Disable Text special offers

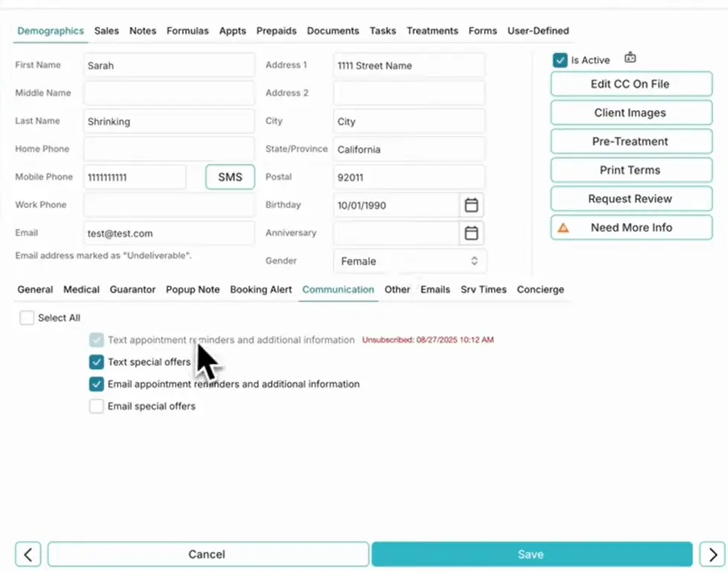click(x=96, y=362)
